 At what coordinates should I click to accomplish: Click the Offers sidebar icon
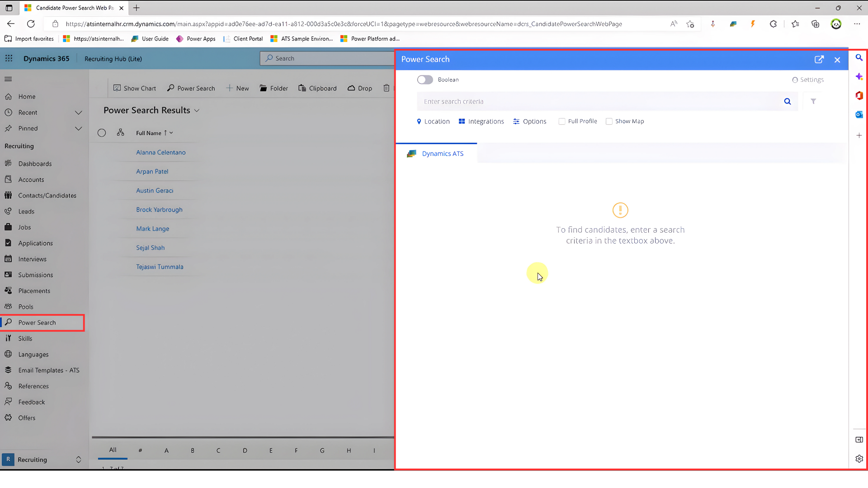tap(8, 418)
